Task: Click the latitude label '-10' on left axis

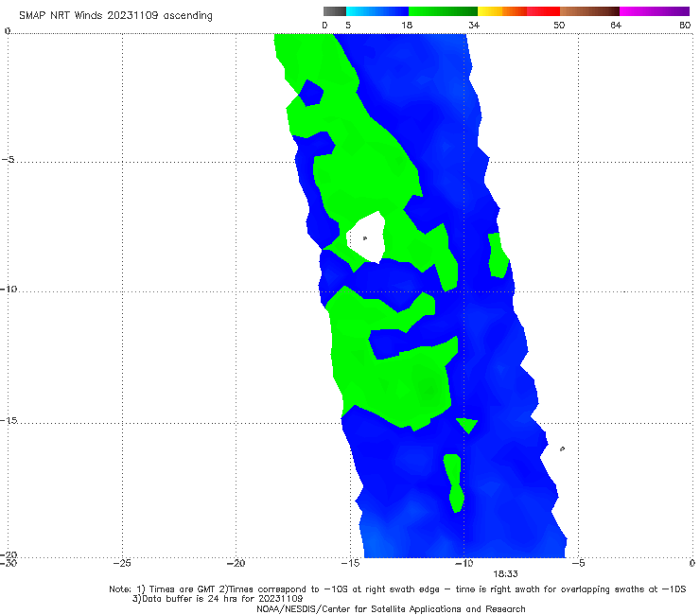Action: (9, 289)
